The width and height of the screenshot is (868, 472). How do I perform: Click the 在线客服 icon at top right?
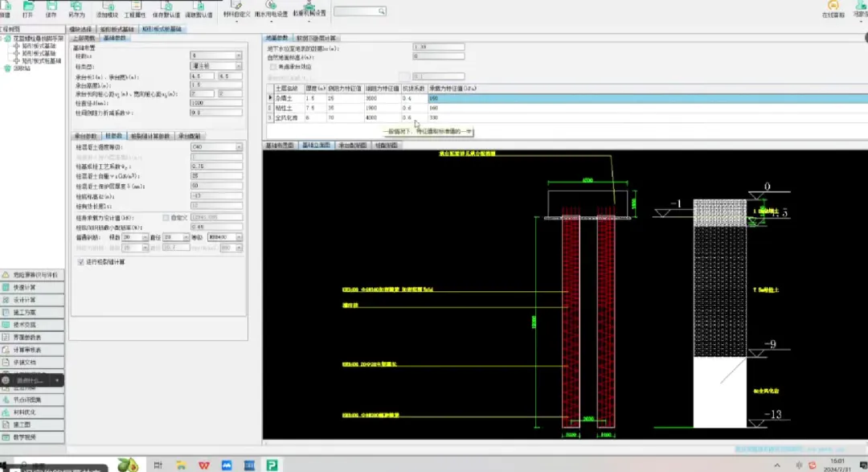pos(833,9)
